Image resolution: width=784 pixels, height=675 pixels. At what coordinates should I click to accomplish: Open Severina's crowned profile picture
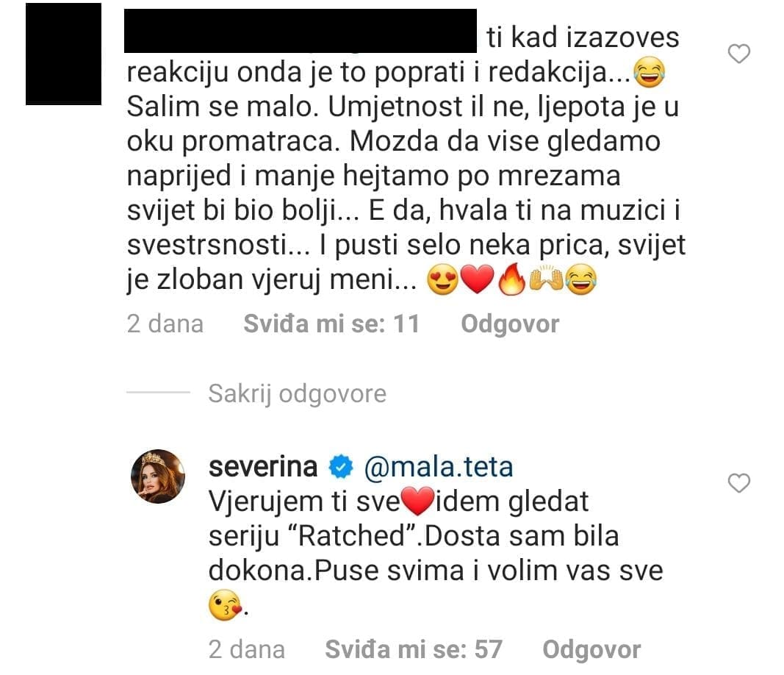click(x=158, y=476)
